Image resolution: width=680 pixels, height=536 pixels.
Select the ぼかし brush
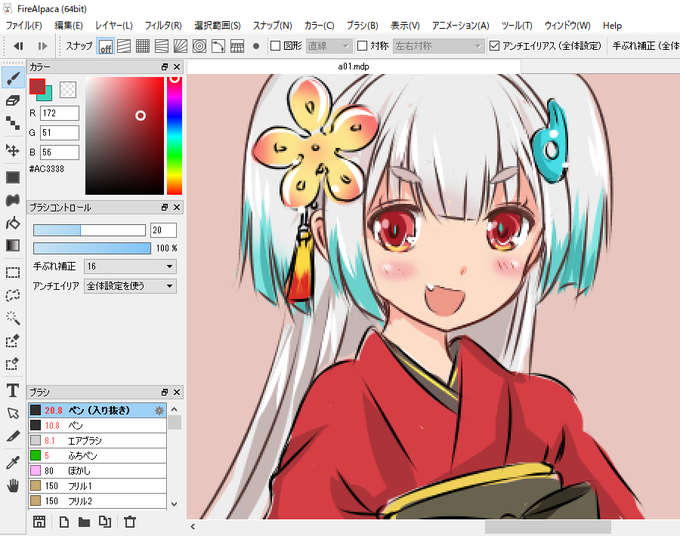point(98,471)
